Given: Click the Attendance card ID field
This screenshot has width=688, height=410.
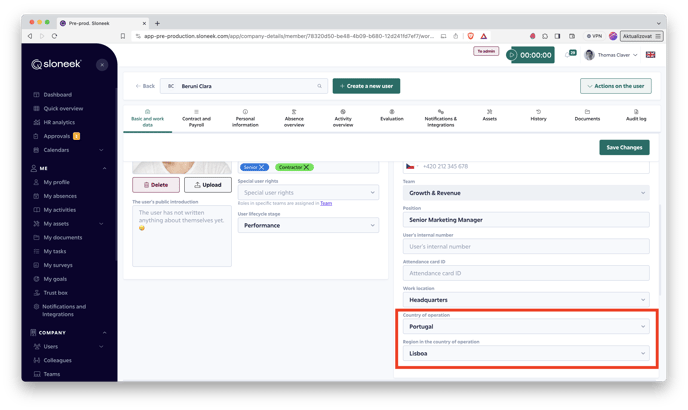Looking at the screenshot, I should click(526, 273).
